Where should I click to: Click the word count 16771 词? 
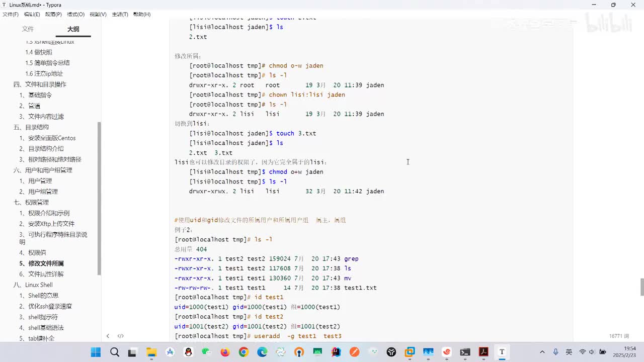click(x=620, y=336)
